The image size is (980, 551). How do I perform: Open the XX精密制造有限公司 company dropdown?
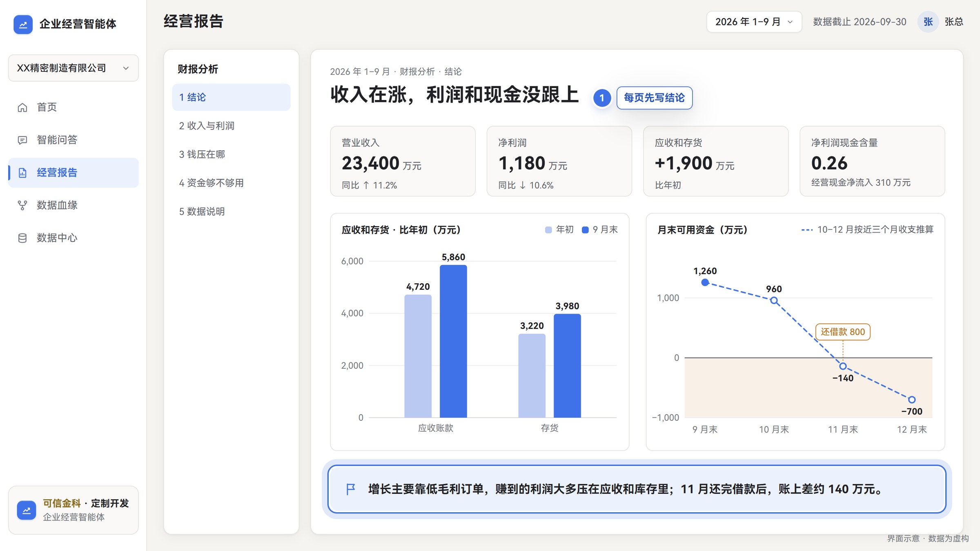coord(73,68)
